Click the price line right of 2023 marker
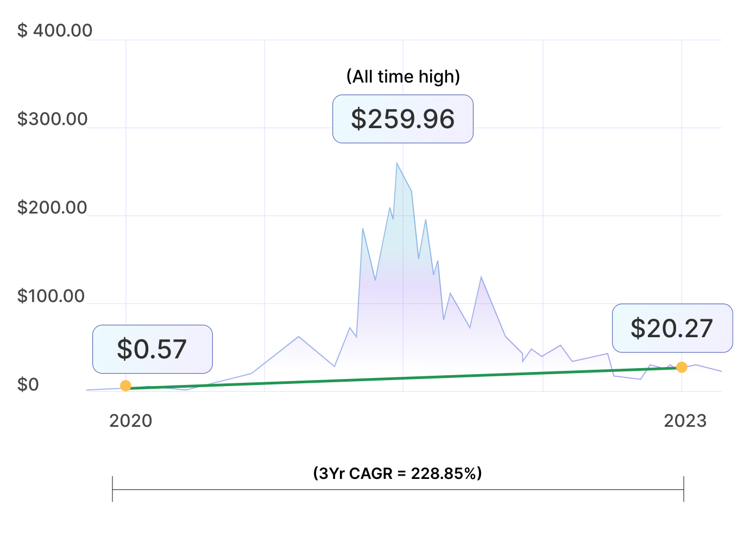756x543 pixels. [706, 368]
